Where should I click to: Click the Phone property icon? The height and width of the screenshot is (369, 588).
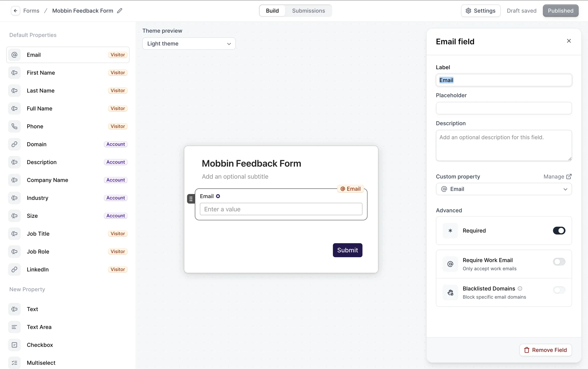tap(14, 126)
